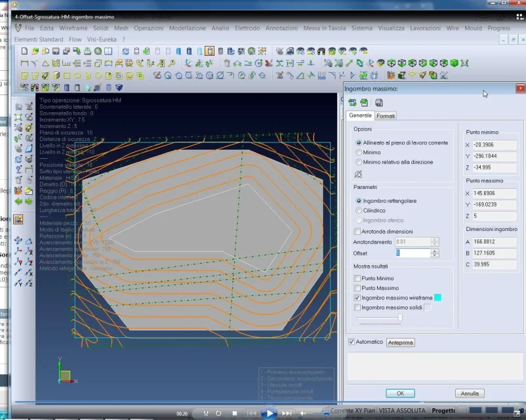Click the triangle tool in second toolbar row

tap(45, 63)
